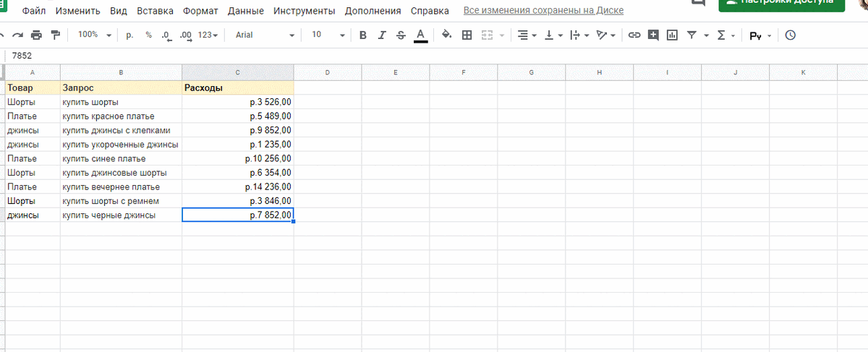
Task: Click the 'Товар' header cell
Action: pyautogui.click(x=33, y=88)
